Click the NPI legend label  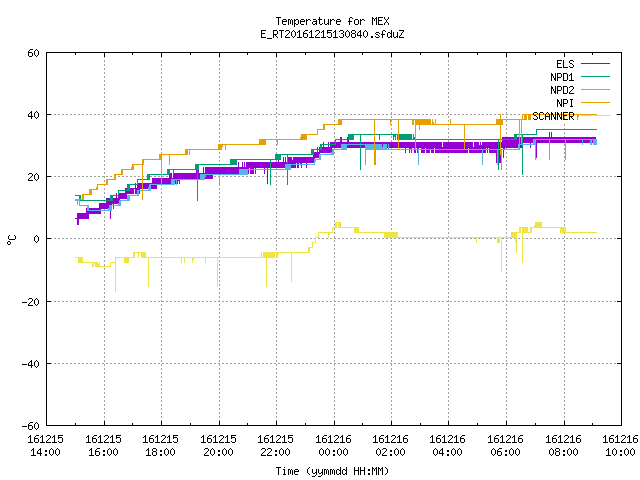(565, 103)
